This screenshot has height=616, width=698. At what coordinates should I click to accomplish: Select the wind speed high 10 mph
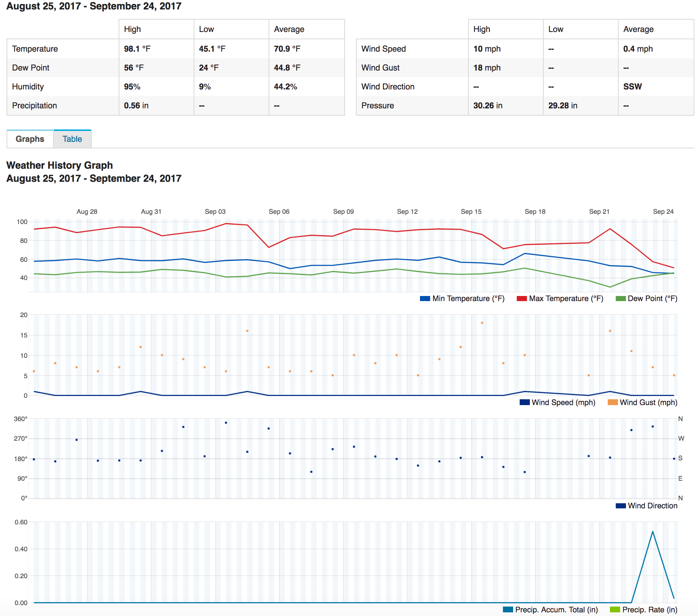[487, 49]
